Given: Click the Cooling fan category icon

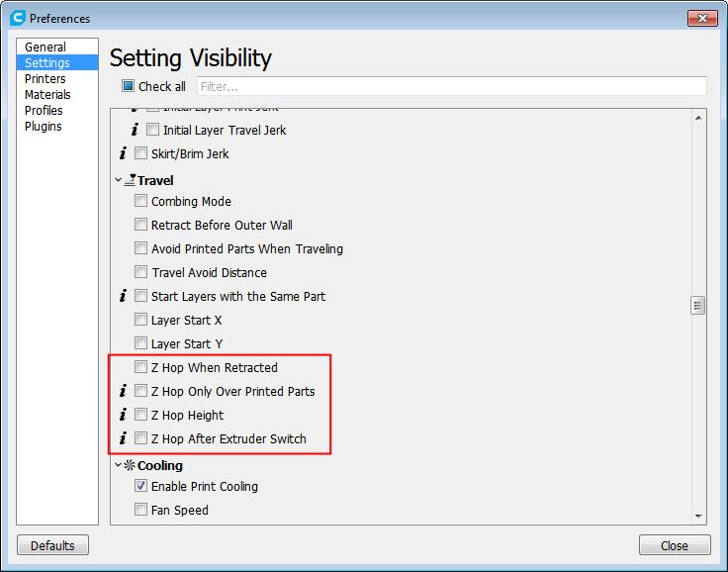Looking at the screenshot, I should pyautogui.click(x=130, y=465).
